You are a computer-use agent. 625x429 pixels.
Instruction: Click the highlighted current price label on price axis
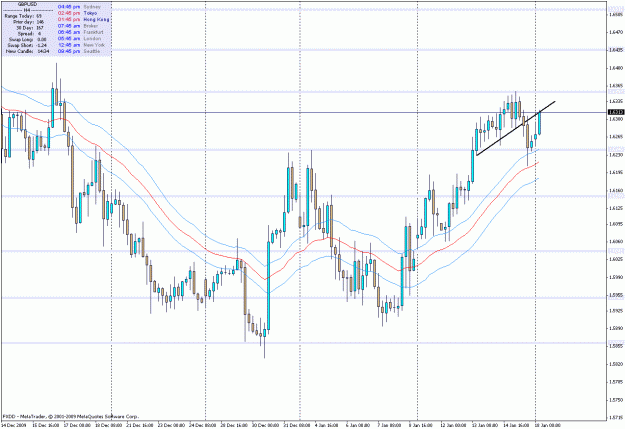pos(616,112)
